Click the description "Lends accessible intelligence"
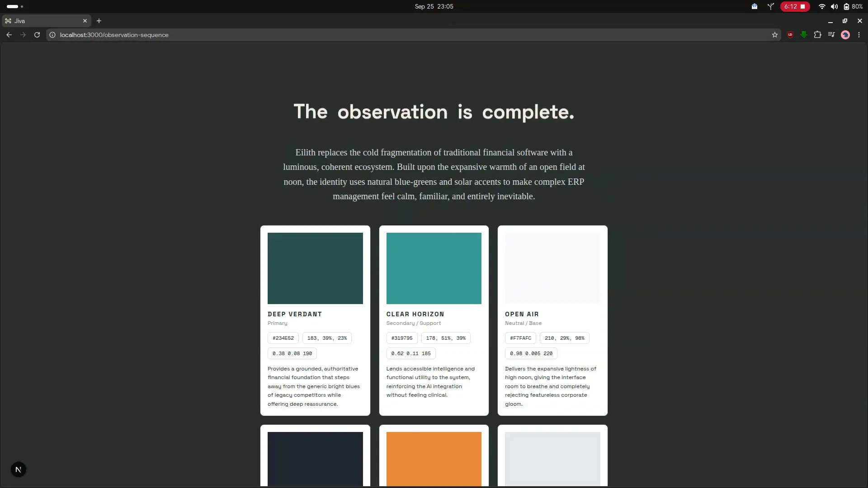This screenshot has width=868, height=488. click(x=430, y=382)
